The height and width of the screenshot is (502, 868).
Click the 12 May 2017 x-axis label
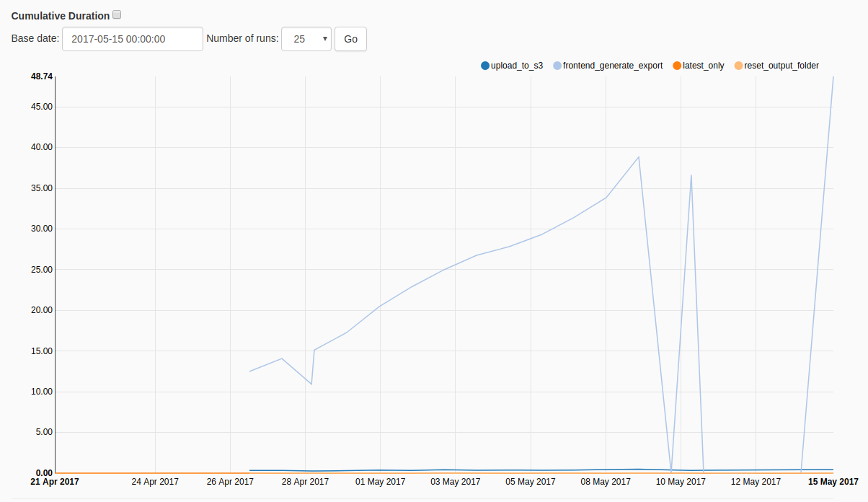pos(756,481)
